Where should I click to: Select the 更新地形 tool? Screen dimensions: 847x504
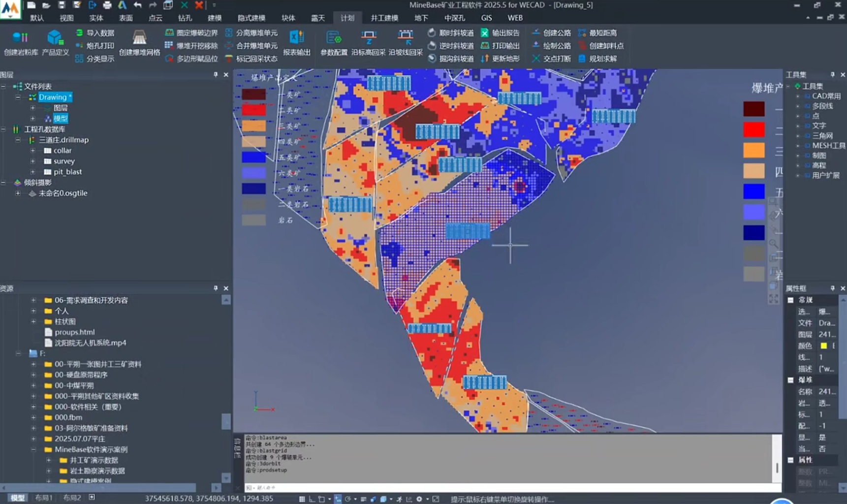tap(501, 59)
